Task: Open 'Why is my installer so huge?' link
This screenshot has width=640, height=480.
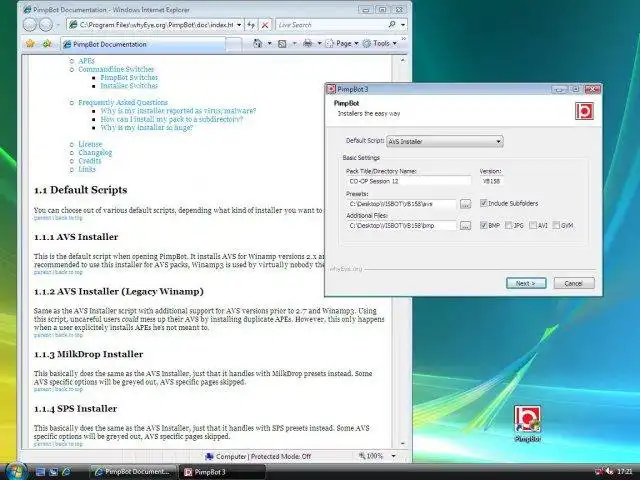Action: (x=147, y=127)
